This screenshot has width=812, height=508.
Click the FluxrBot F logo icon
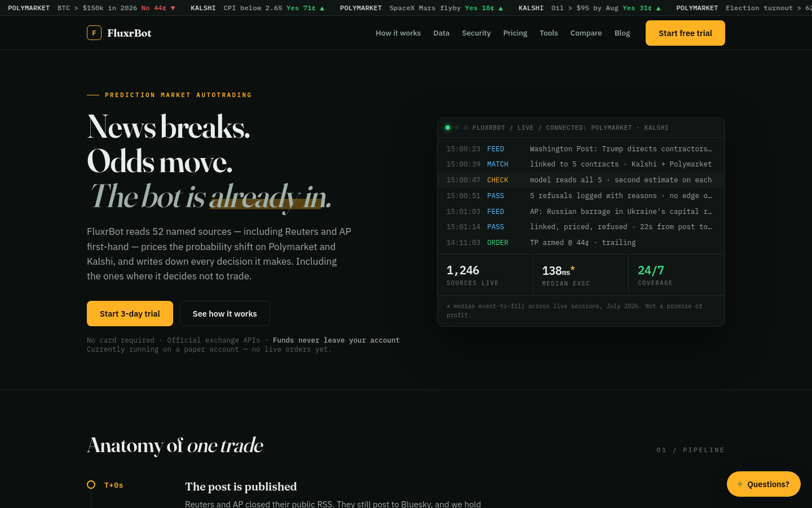click(94, 33)
